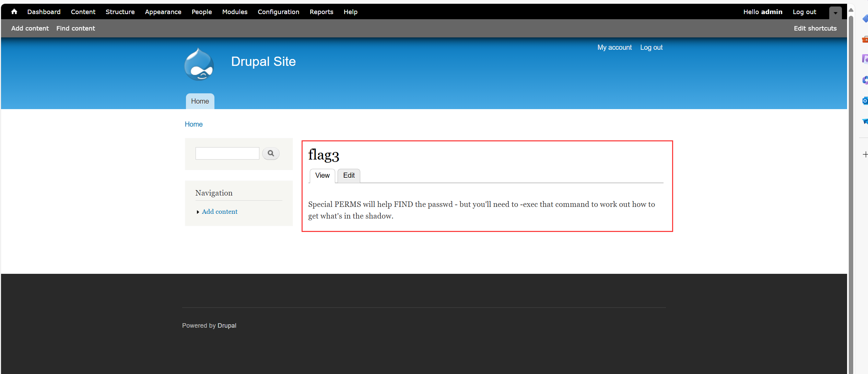
Task: Open the red toolbox sidebar icon
Action: tap(865, 39)
